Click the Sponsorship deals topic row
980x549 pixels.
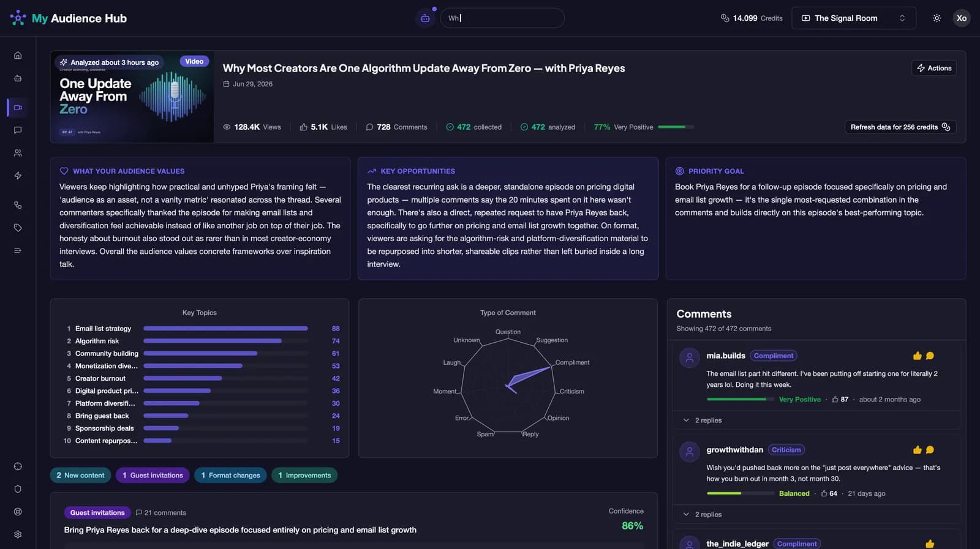click(x=202, y=428)
